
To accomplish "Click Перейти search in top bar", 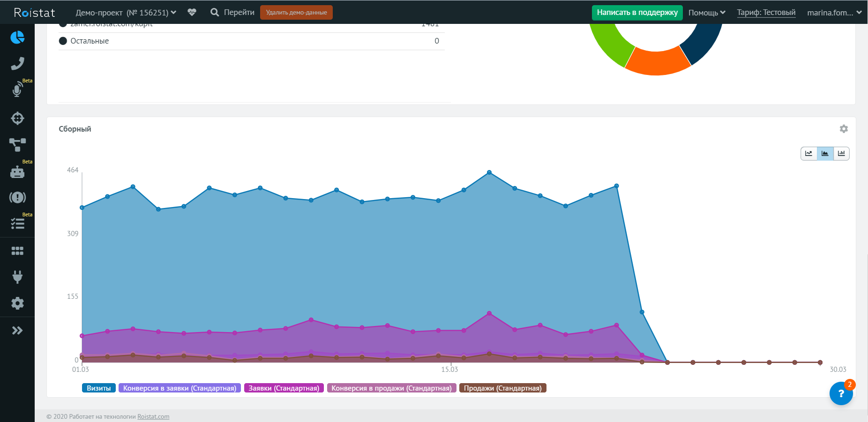I will pyautogui.click(x=232, y=13).
